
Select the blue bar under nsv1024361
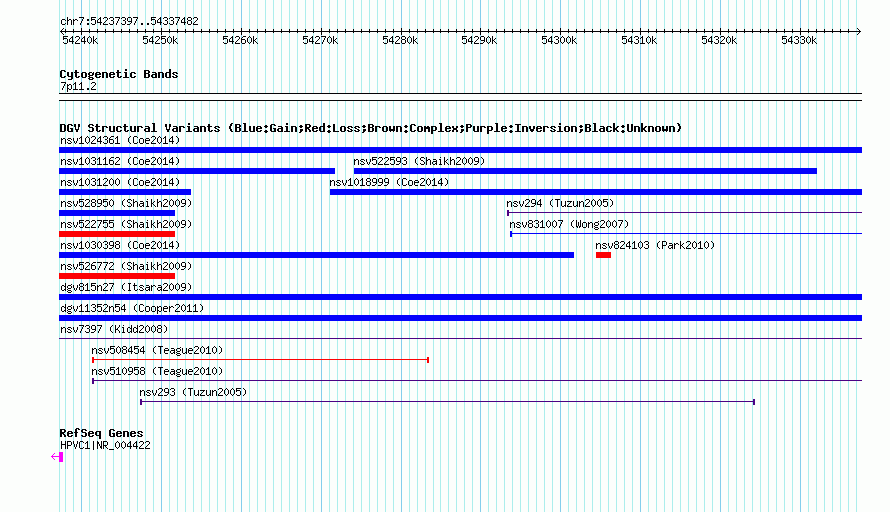pyautogui.click(x=460, y=150)
